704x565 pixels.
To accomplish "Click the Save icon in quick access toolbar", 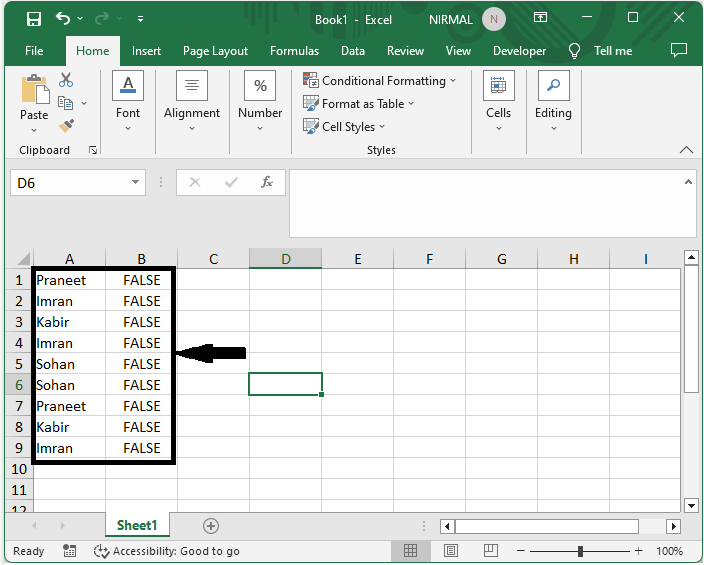I will pos(34,19).
